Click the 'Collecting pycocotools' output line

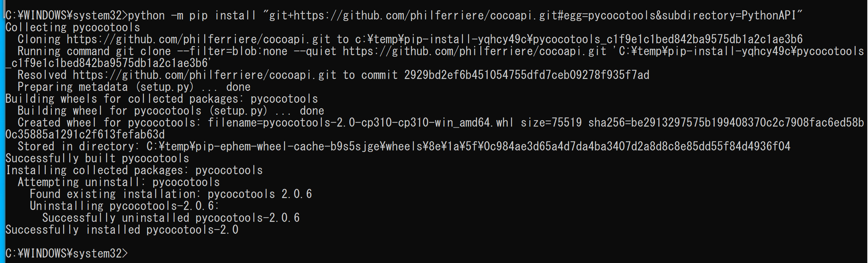tap(73, 27)
